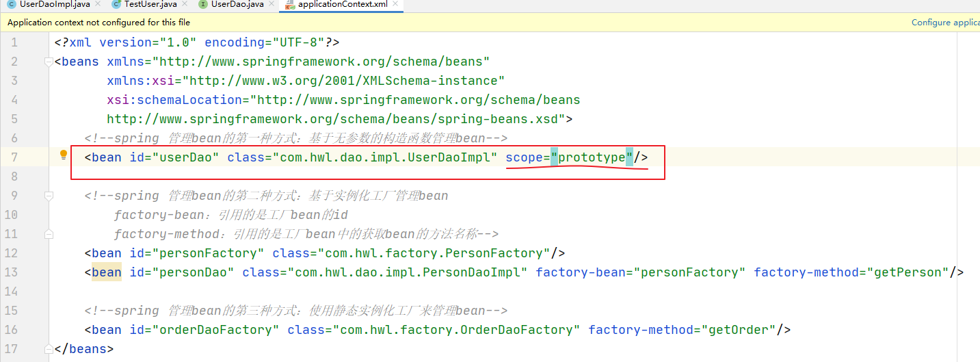Select the applicationContext.xml tab
This screenshot has width=980, height=362.
point(341,5)
